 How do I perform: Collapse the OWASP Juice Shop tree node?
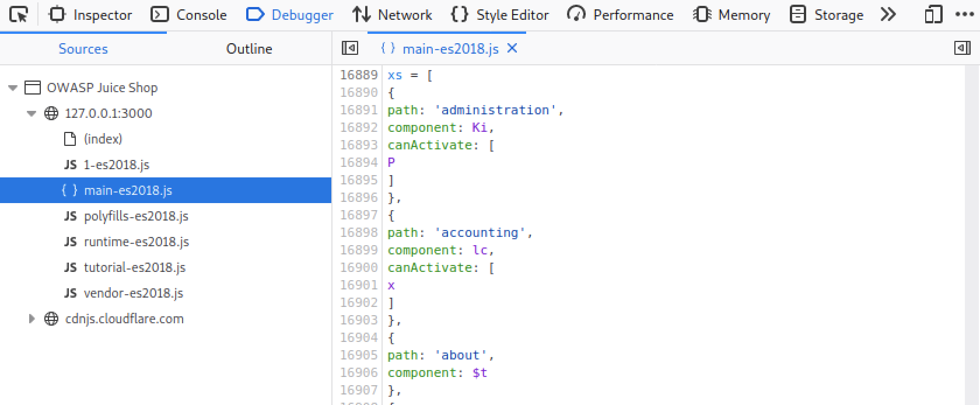pos(13,88)
